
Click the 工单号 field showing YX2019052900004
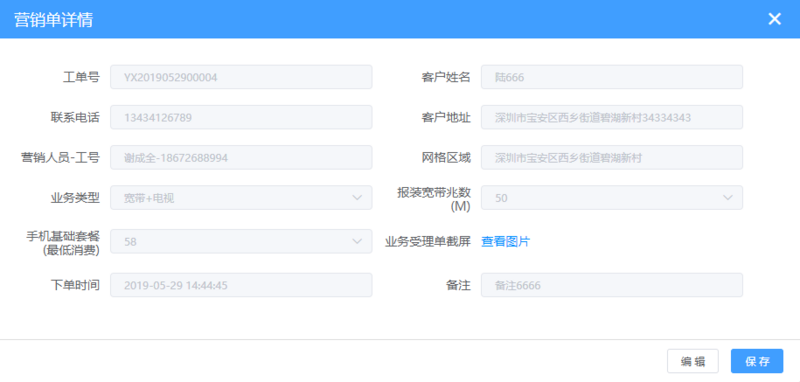241,77
